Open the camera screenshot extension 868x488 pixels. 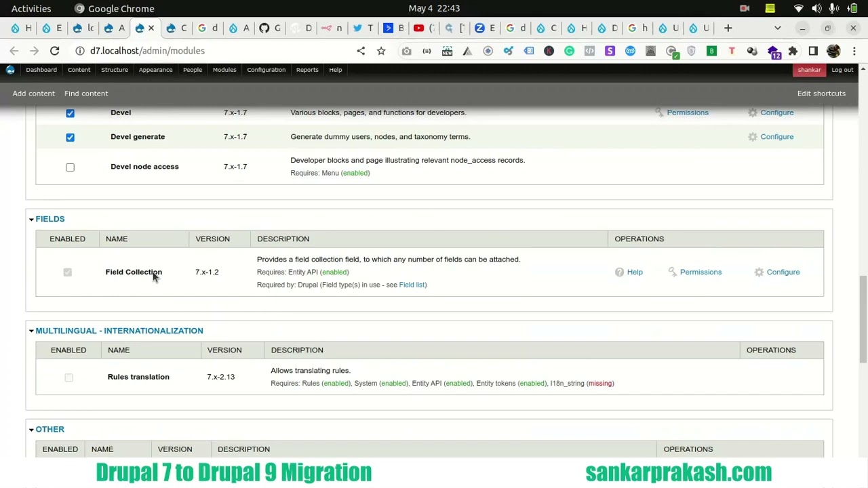(x=406, y=51)
